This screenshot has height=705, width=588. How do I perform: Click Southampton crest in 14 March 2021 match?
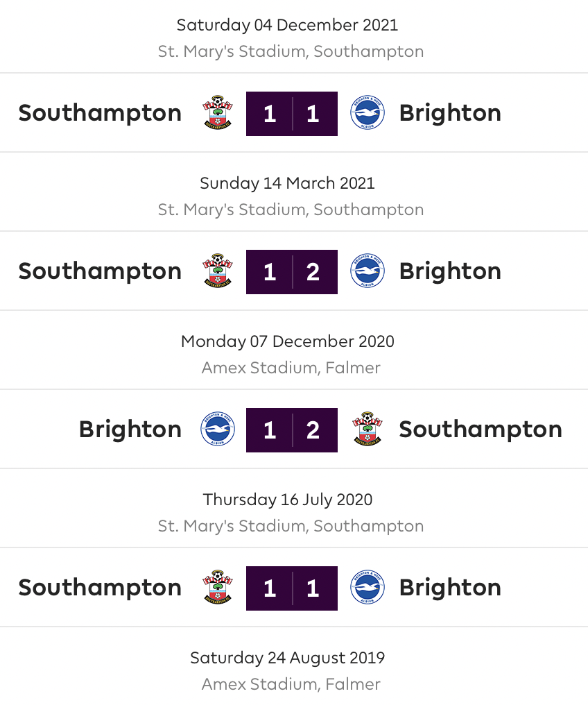pos(218,271)
